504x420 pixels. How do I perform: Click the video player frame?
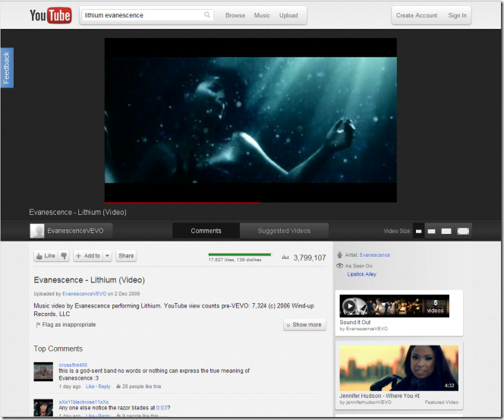click(x=250, y=120)
